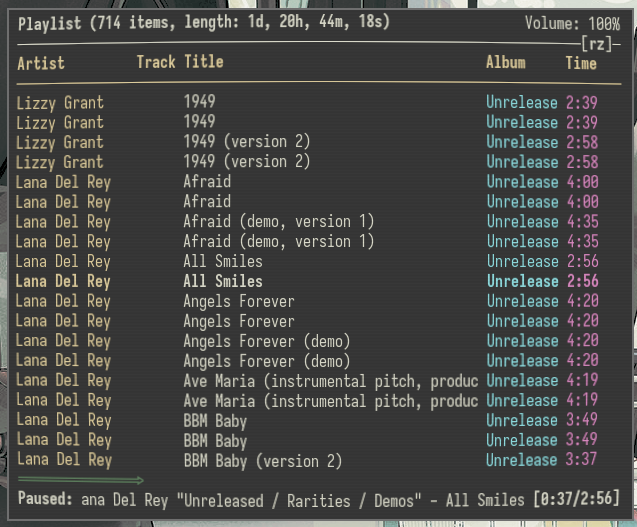
Task: Click the first 4:35 time value
Action: [583, 221]
